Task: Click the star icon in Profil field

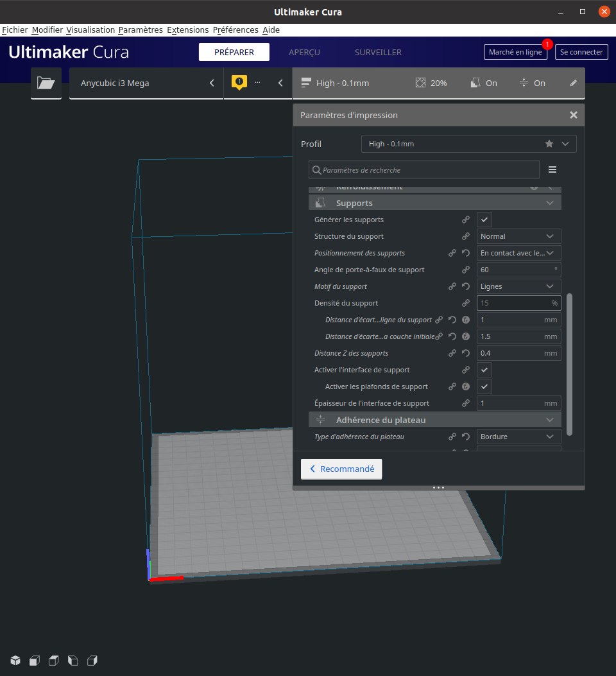Action: coord(549,144)
